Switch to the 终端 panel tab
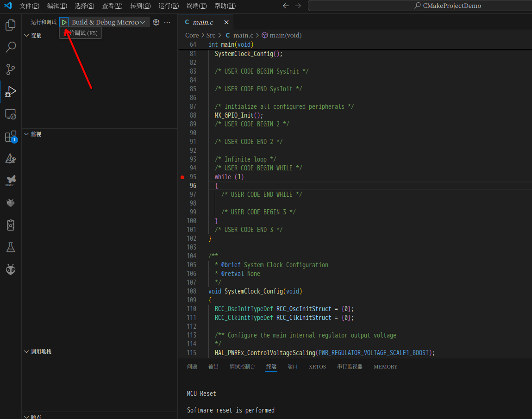Screen dimensions: 532x419 [x=271, y=367]
